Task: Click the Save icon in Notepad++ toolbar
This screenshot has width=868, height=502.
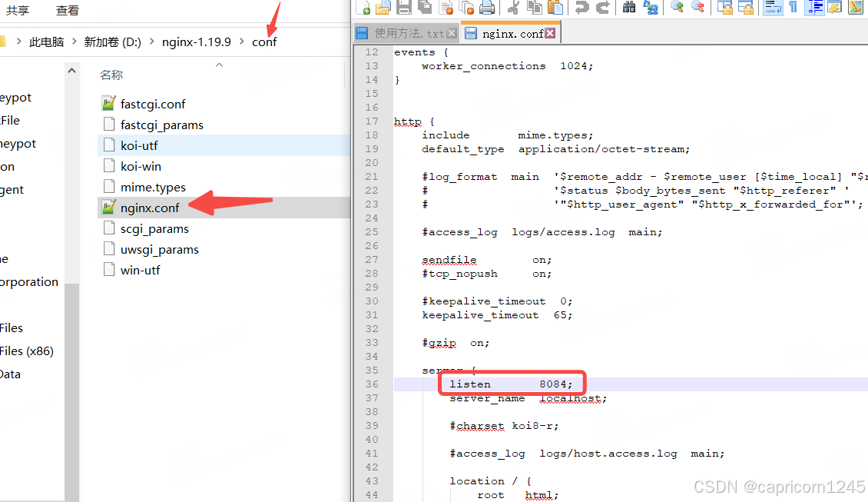Action: point(404,7)
